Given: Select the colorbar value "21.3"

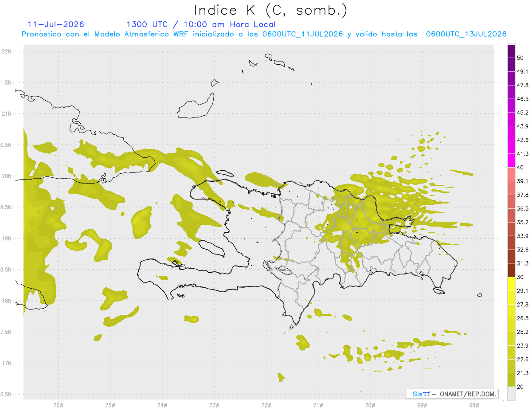Looking at the screenshot, I should click(x=523, y=373).
